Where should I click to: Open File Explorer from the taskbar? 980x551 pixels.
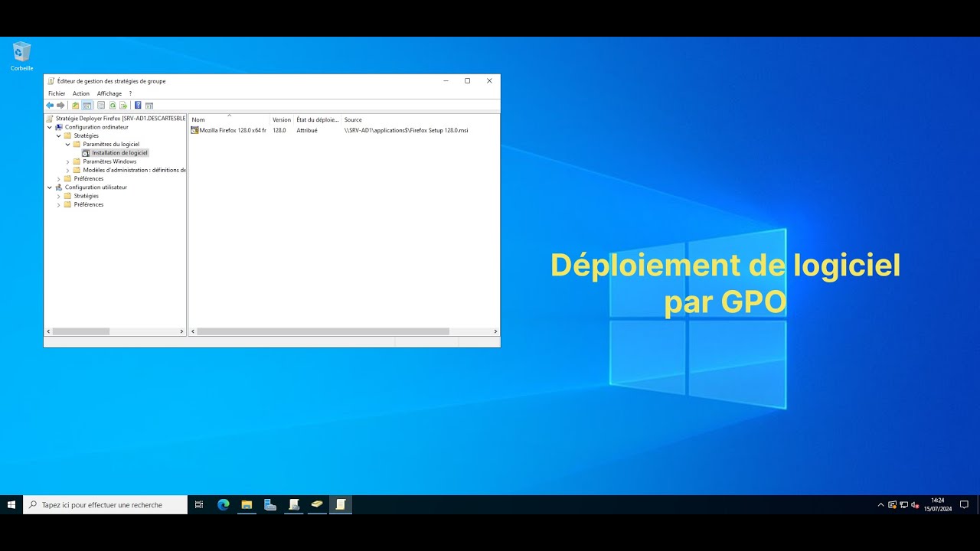coord(247,504)
